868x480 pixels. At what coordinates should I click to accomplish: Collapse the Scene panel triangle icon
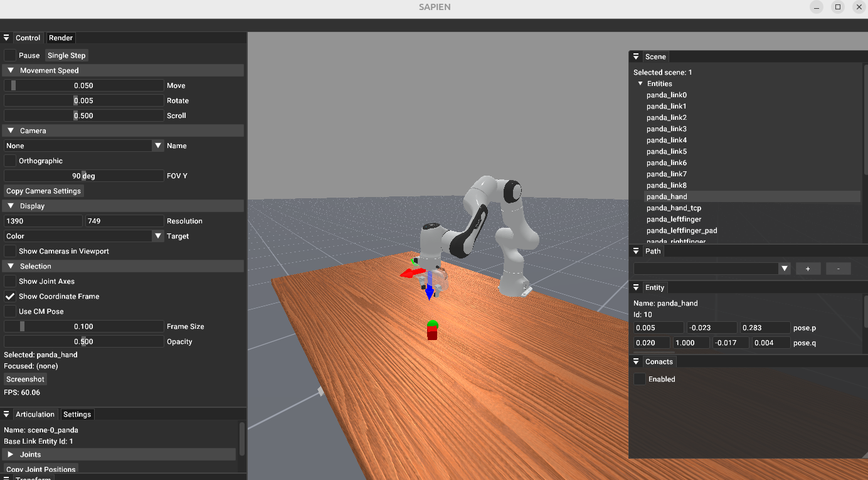(635, 56)
